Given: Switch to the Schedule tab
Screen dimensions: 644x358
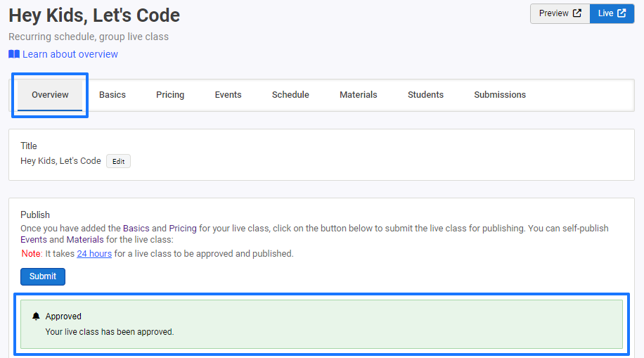Looking at the screenshot, I should click(290, 95).
